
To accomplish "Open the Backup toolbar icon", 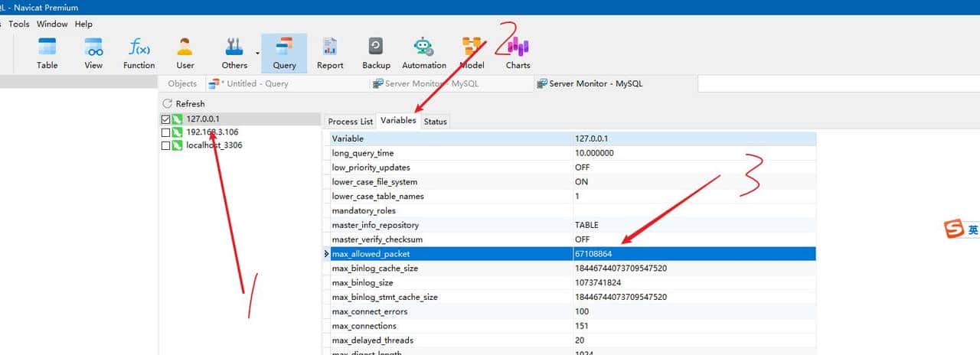I will click(376, 53).
